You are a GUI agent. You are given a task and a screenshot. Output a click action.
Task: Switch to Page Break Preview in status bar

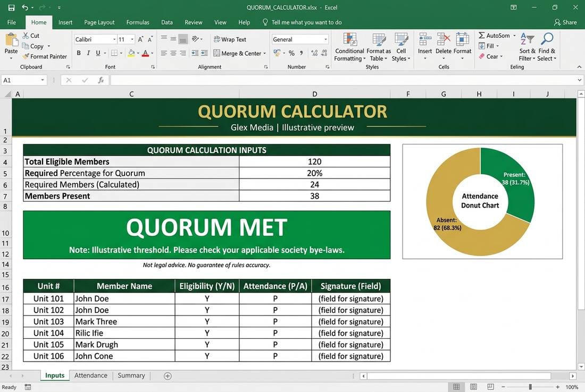(x=491, y=387)
